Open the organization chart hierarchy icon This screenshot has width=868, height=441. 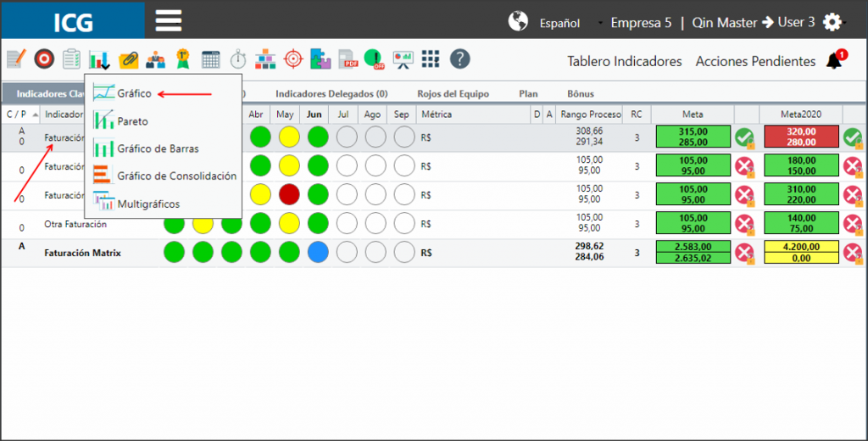(265, 59)
